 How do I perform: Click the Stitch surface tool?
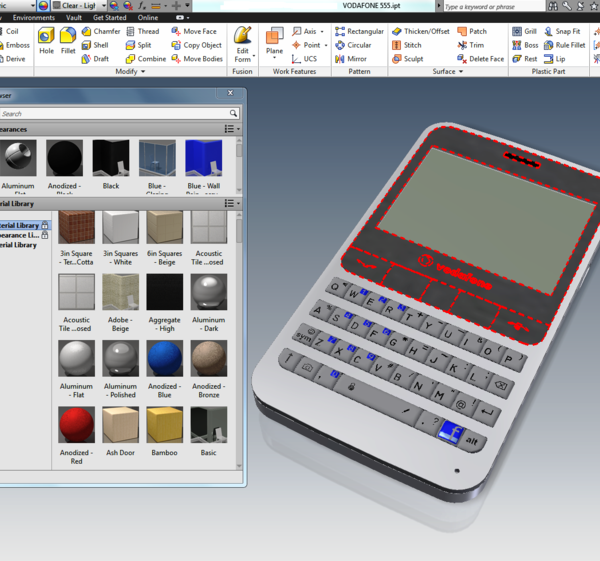[407, 45]
